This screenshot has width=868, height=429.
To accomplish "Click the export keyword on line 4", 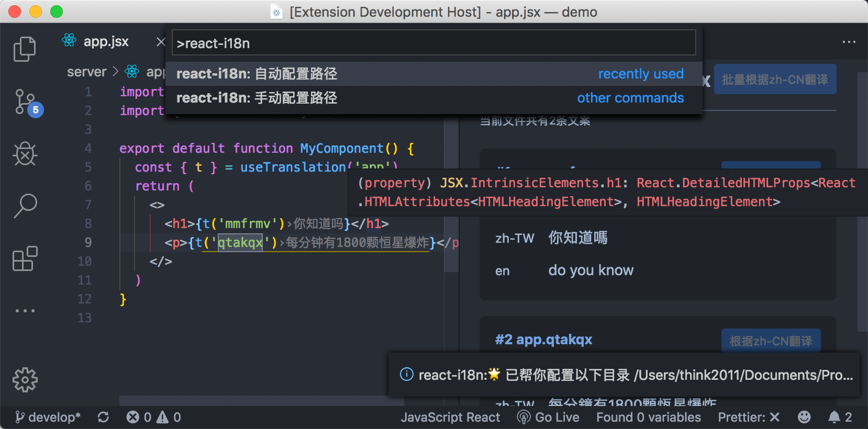I will 141,149.
